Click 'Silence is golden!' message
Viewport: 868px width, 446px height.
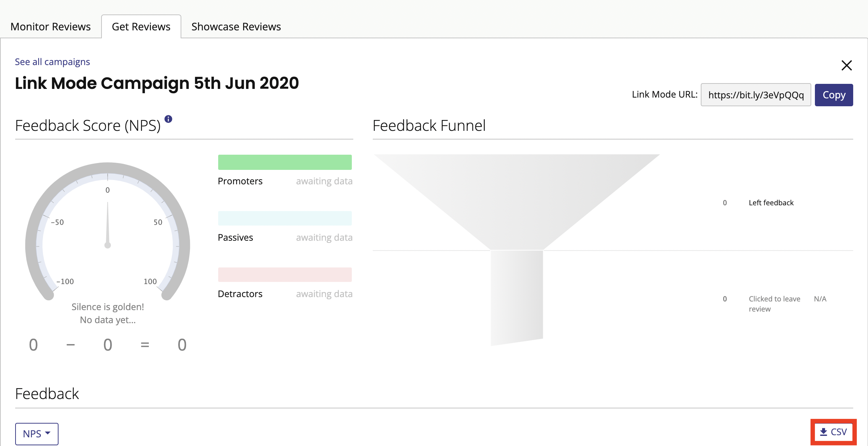click(x=108, y=307)
